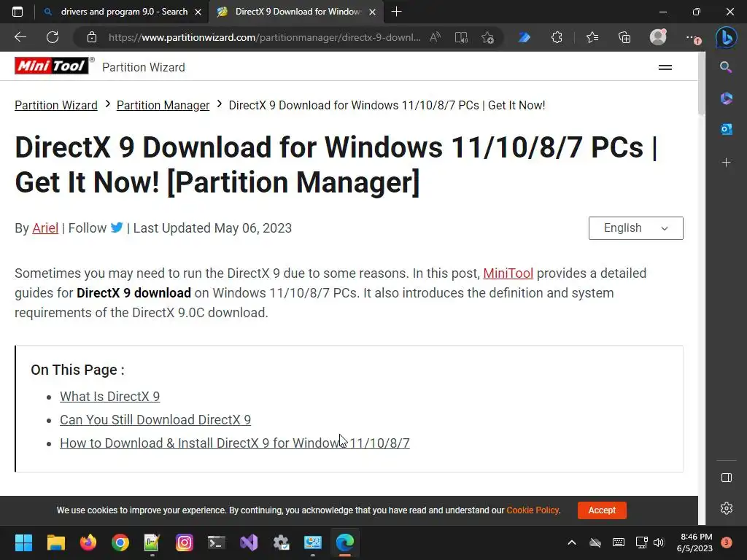Open the touch keyboard tray icon
This screenshot has width=747, height=560.
pyautogui.click(x=619, y=542)
